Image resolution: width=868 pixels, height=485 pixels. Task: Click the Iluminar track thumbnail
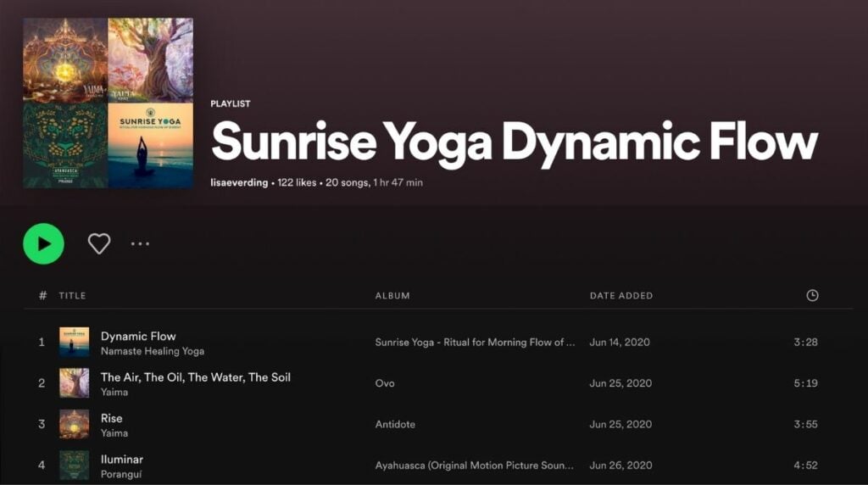[x=75, y=465]
